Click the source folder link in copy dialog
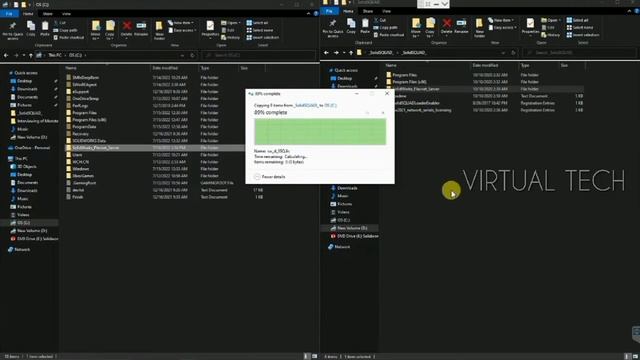The width and height of the screenshot is (640, 360). (306, 105)
